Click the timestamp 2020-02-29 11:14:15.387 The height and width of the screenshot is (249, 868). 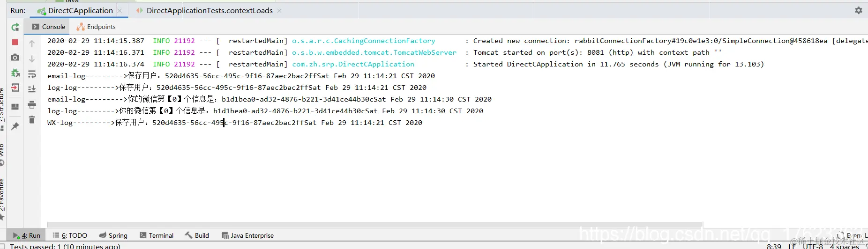96,41
